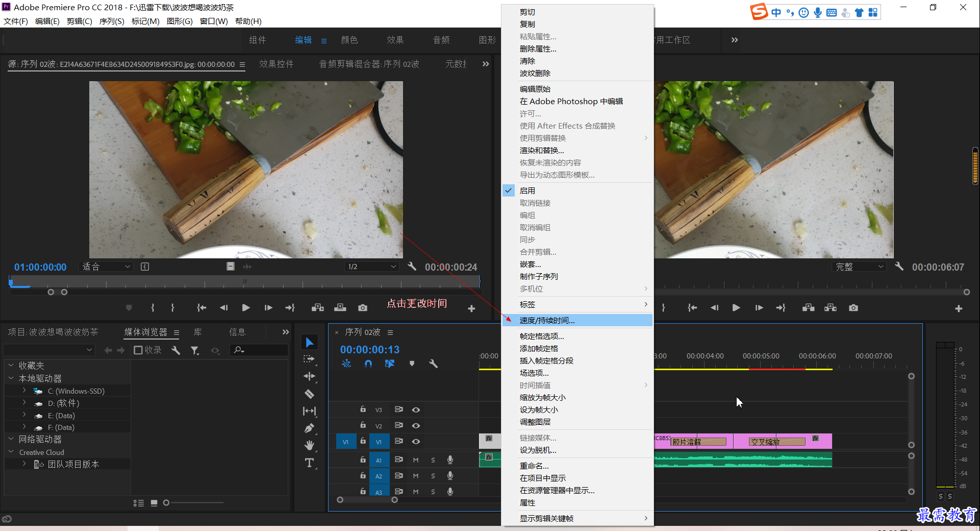The height and width of the screenshot is (531, 980).
Task: Select the Hand tool
Action: (x=309, y=446)
